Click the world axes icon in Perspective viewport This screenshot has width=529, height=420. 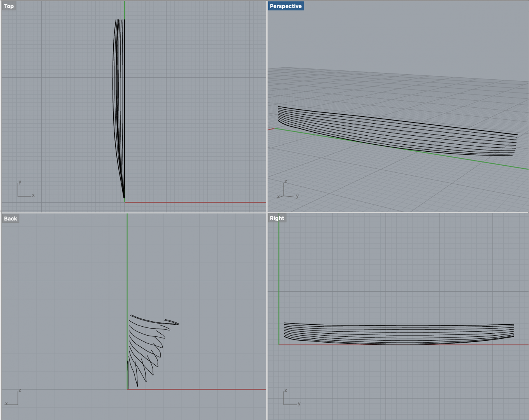click(x=287, y=191)
